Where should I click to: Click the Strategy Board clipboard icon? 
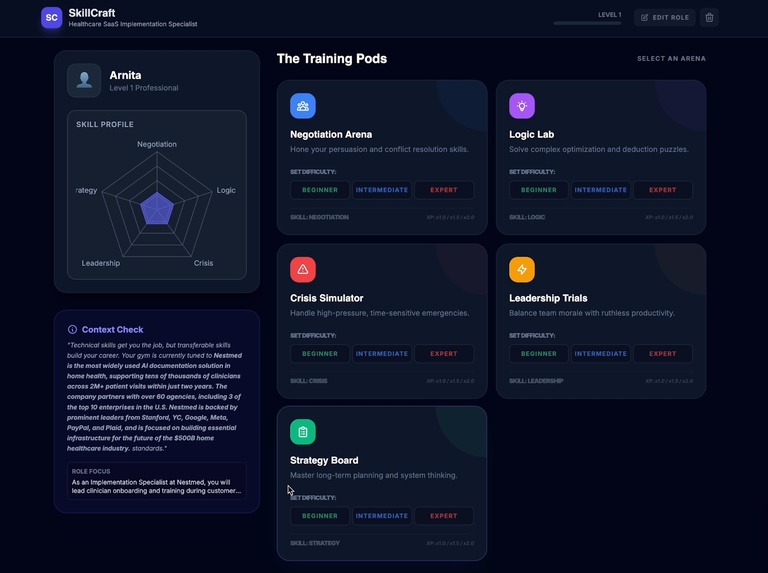[303, 432]
